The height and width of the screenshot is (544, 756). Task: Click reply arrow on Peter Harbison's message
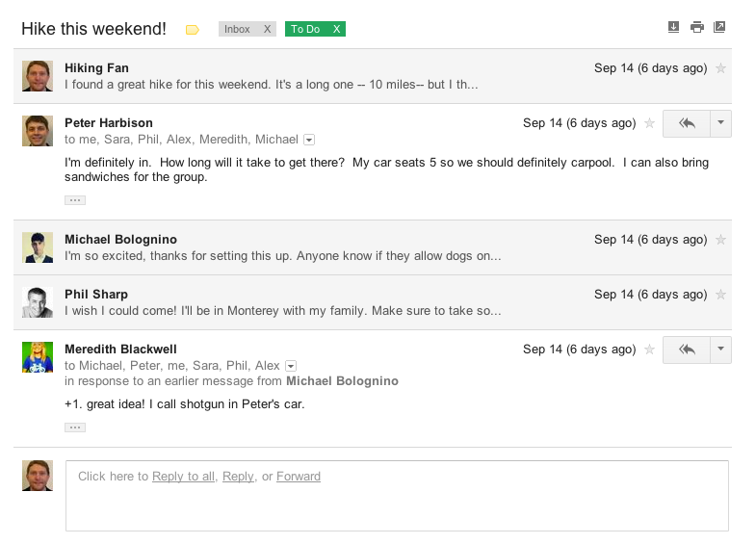pos(686,123)
